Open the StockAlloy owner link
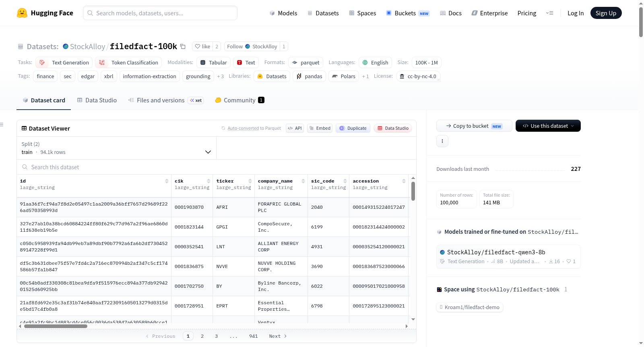 (x=87, y=46)
